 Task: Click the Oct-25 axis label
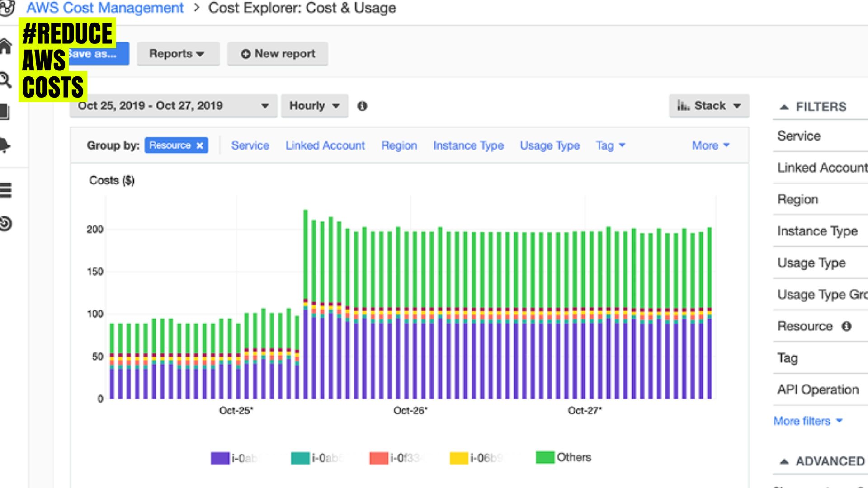[236, 411]
